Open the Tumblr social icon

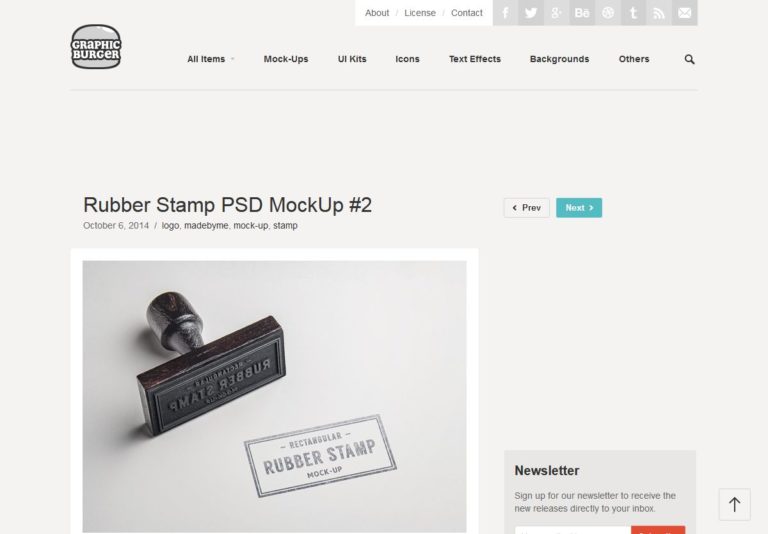[633, 13]
